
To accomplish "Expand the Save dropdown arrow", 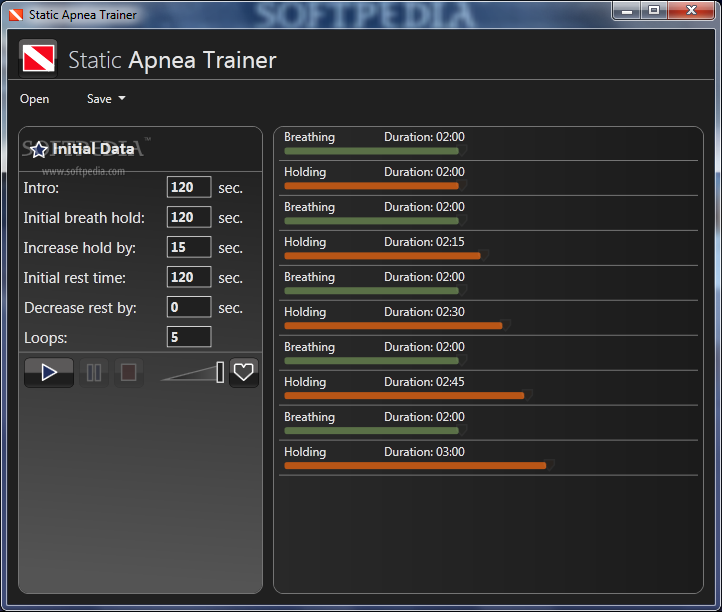I will tap(122, 98).
